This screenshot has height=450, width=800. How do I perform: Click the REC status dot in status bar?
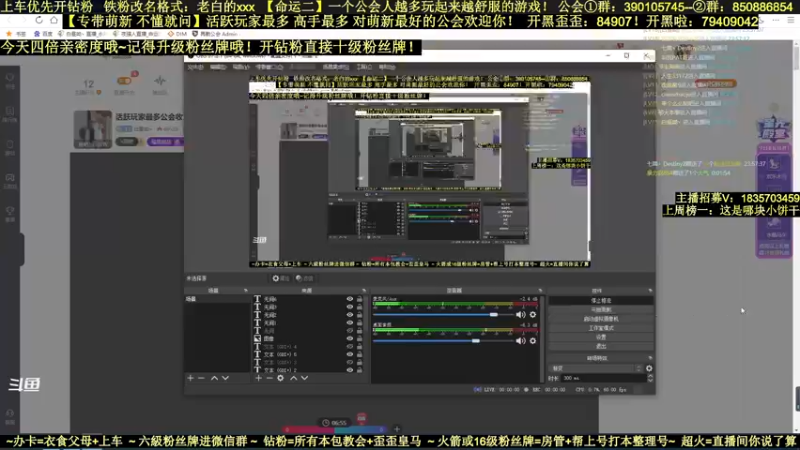[526, 389]
